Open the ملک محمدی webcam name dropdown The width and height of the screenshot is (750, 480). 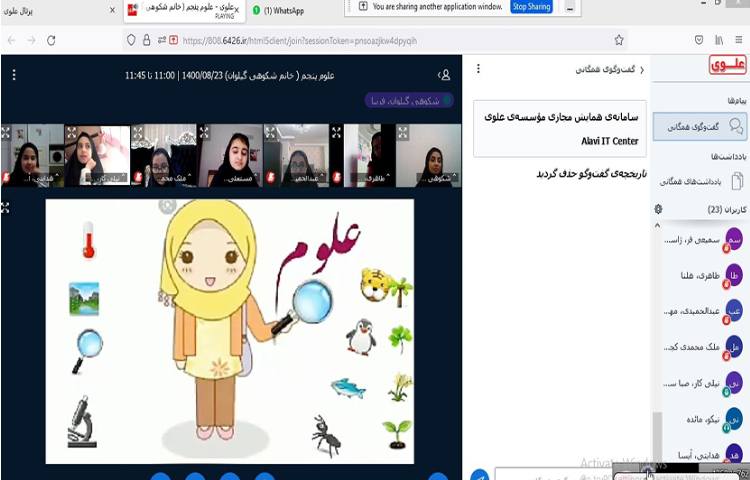tap(175, 178)
